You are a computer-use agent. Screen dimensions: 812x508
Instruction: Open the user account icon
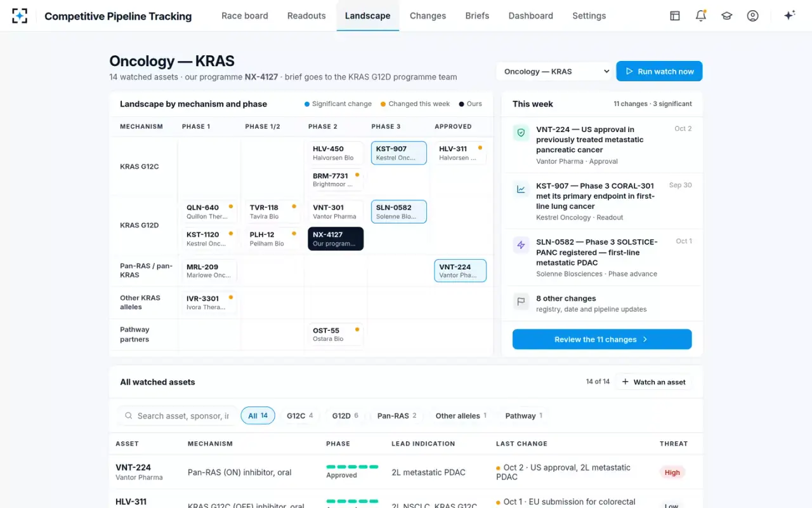[x=753, y=16]
